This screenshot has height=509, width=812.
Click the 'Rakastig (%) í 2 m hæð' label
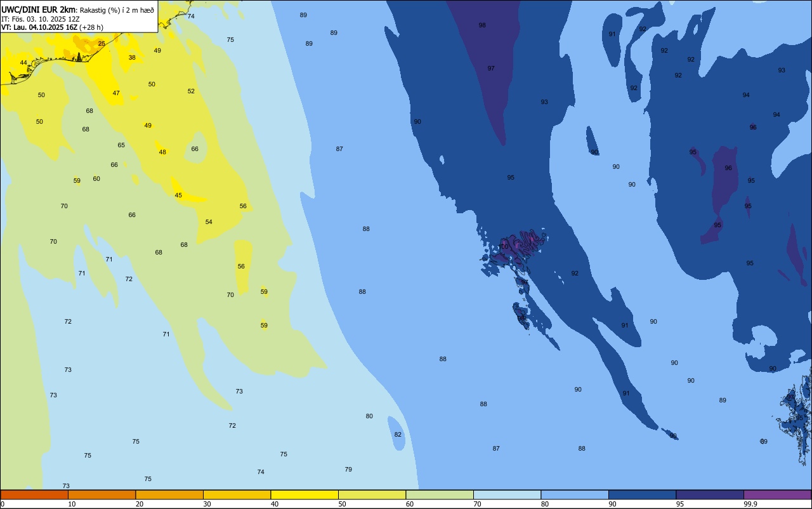[x=117, y=10]
